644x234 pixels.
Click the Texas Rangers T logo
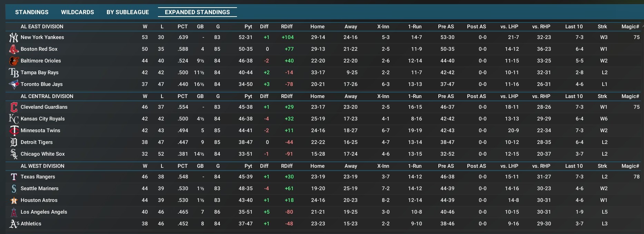(x=13, y=177)
